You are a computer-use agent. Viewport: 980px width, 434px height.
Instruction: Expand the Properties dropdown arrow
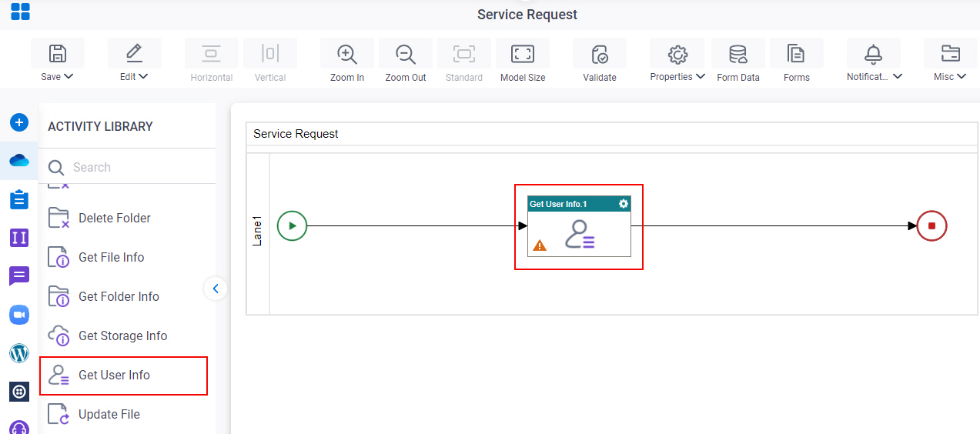tap(700, 76)
